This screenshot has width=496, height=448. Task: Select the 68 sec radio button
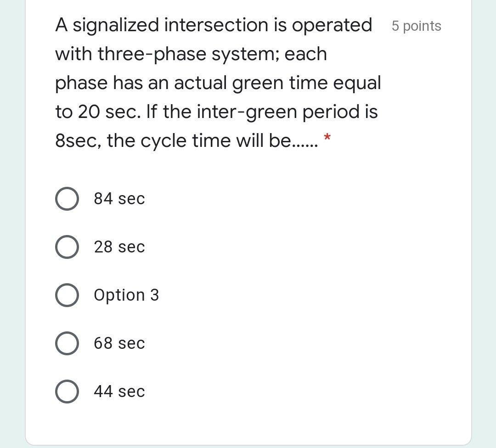67,343
